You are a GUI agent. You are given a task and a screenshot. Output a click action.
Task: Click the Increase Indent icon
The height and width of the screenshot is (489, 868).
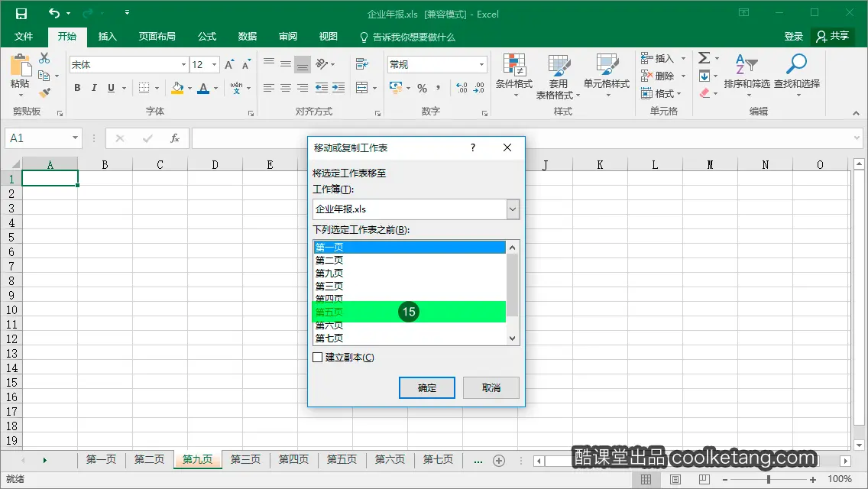[x=338, y=88]
